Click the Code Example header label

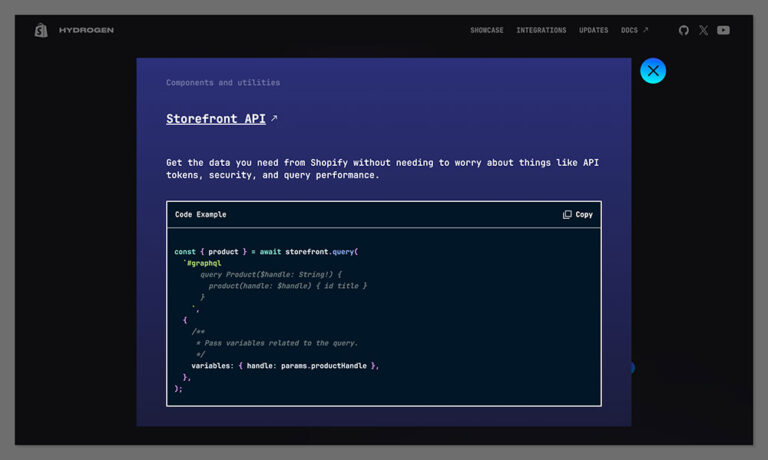(x=201, y=214)
